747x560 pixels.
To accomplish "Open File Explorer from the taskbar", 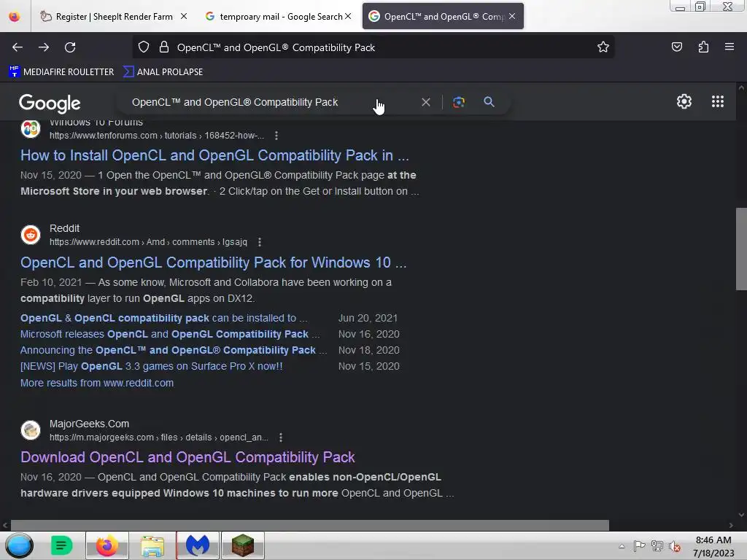I will [x=152, y=545].
